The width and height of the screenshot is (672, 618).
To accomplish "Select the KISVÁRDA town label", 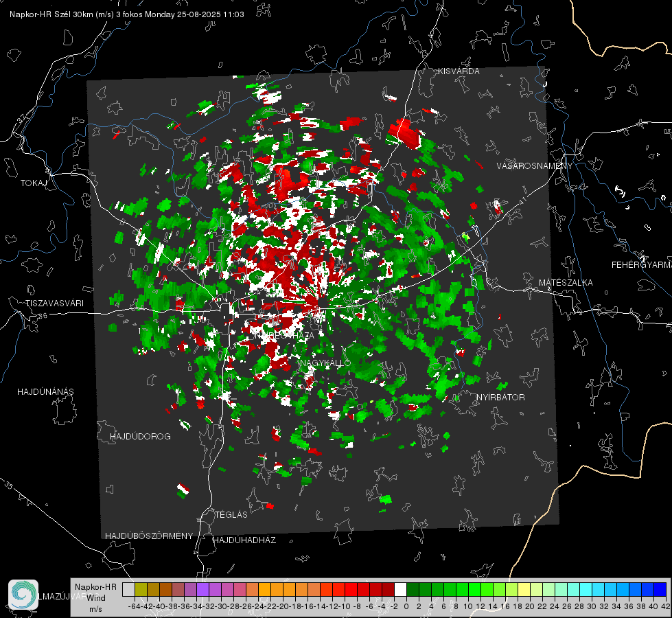I will [459, 71].
